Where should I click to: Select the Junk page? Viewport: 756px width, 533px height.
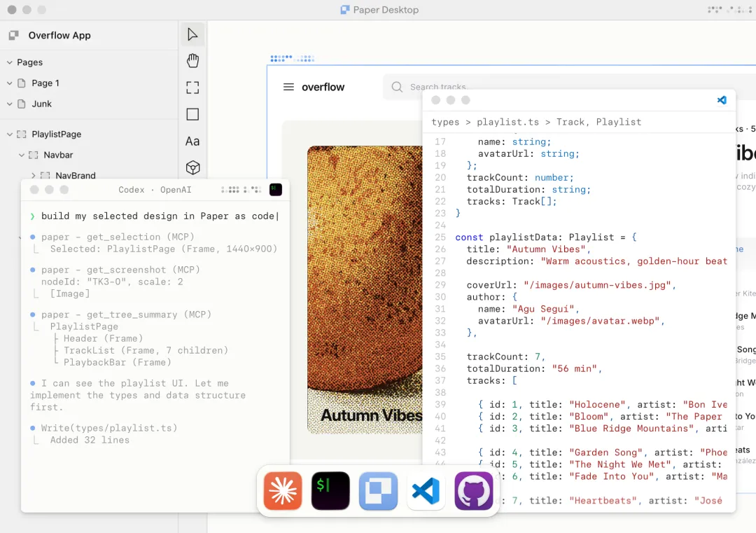(x=41, y=104)
